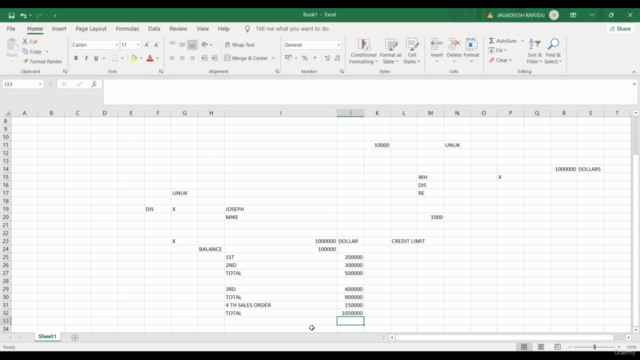Viewport: 640px width, 360px height.
Task: Click the Find & Select magnifier icon
Action: [554, 44]
